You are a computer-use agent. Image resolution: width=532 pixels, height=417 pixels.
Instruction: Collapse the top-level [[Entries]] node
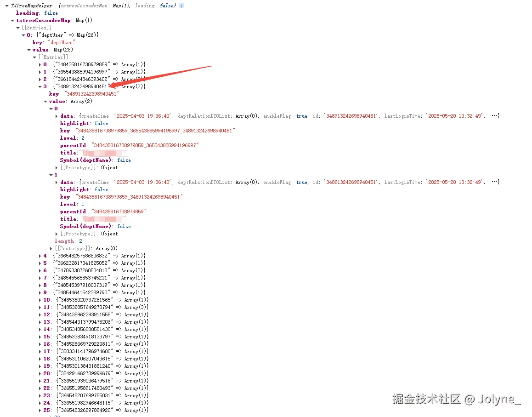[x=18, y=28]
